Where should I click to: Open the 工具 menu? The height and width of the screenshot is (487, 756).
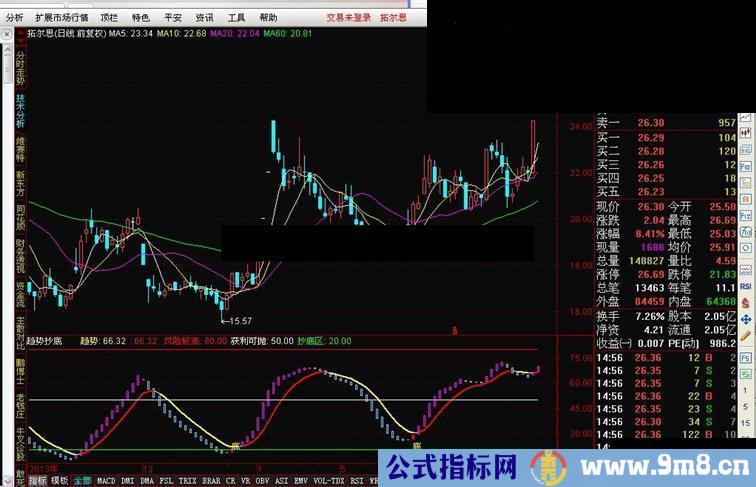[x=236, y=18]
